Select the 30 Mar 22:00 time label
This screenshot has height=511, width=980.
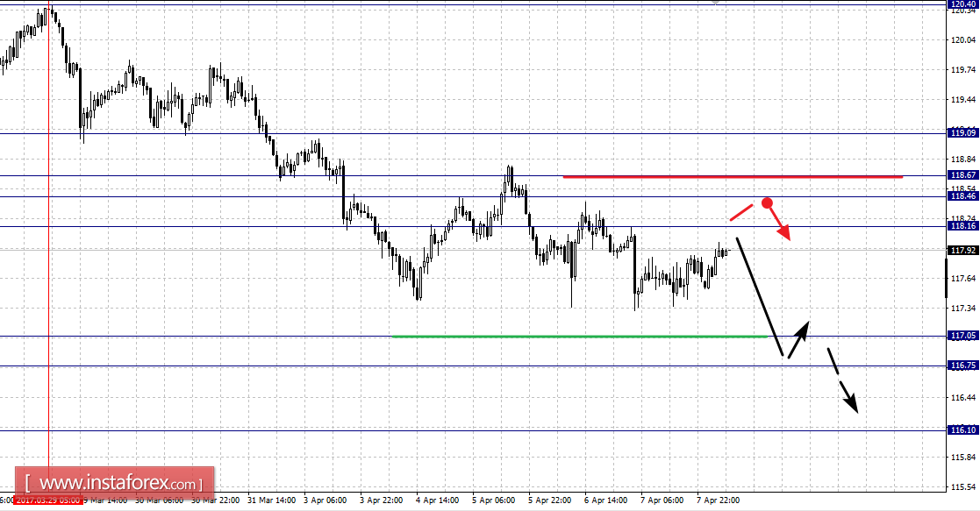215,500
